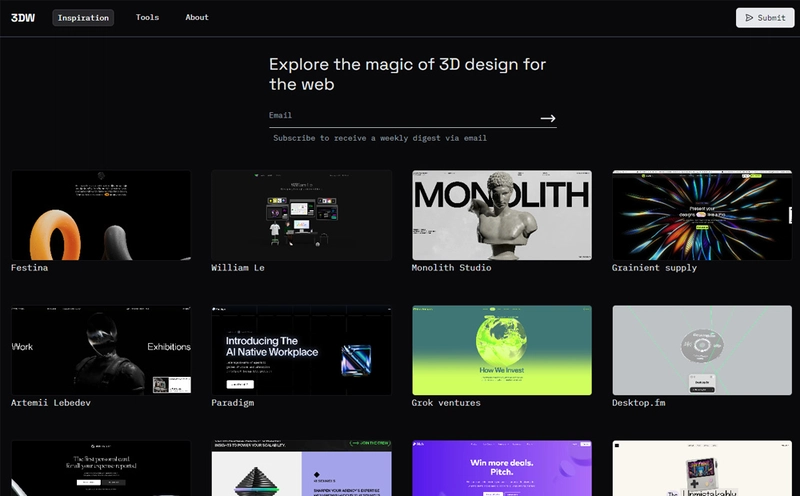
Task: Click the Festina title link
Action: [x=30, y=268]
